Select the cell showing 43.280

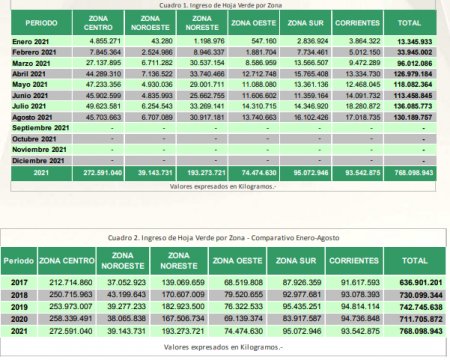[162, 41]
